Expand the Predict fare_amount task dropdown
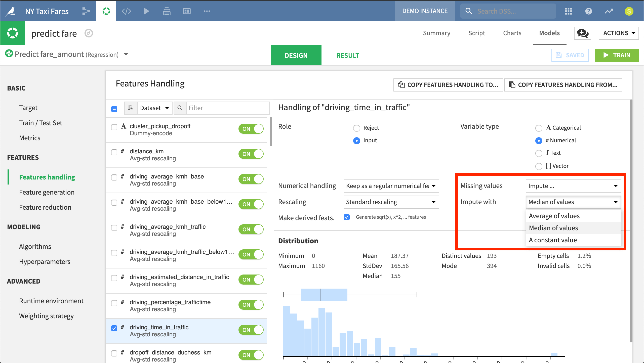This screenshot has height=363, width=644. (126, 54)
